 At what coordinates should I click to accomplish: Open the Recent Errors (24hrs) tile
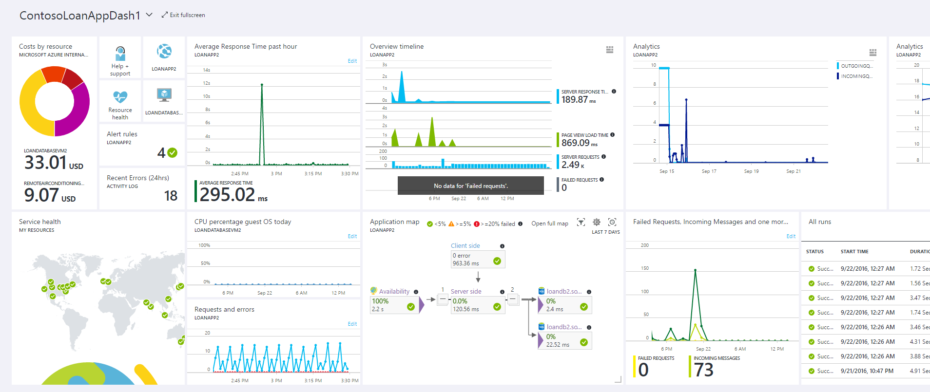141,189
